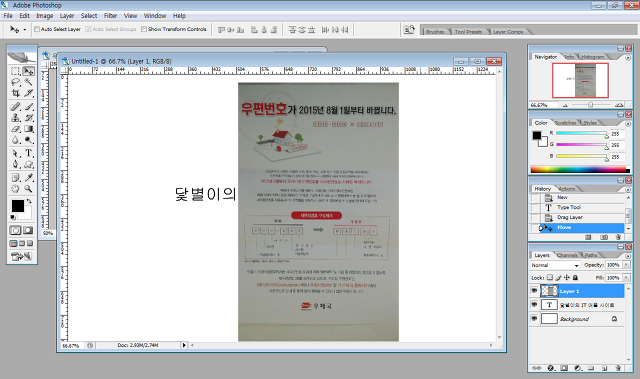Select the Healing Brush tool
The image size is (640, 379).
click(x=16, y=107)
